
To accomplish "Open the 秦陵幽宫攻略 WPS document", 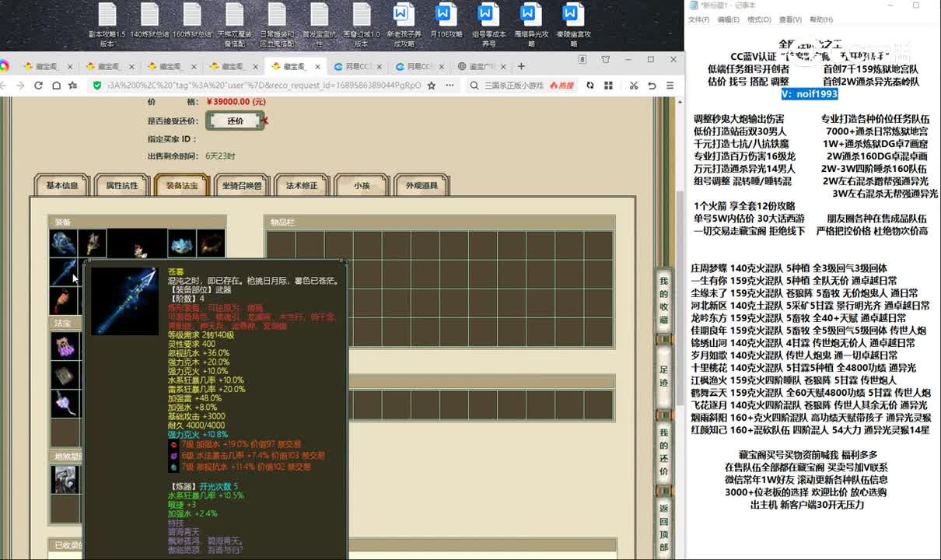I will [x=572, y=26].
